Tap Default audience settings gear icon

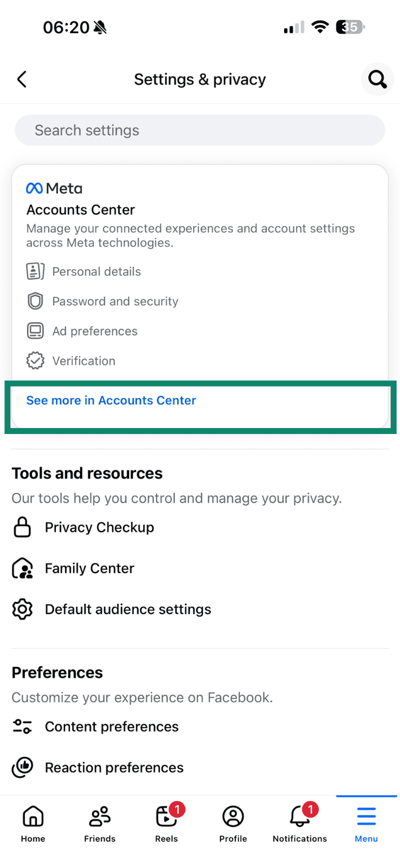(x=22, y=609)
